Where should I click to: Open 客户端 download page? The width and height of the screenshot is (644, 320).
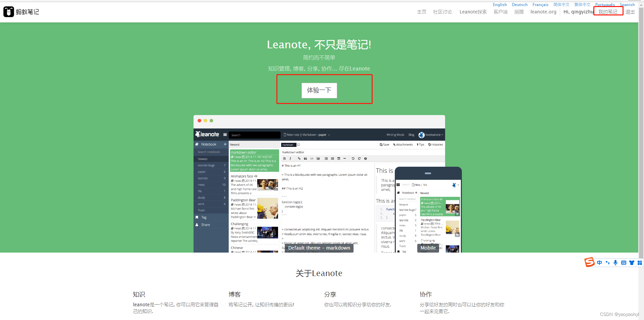click(500, 12)
